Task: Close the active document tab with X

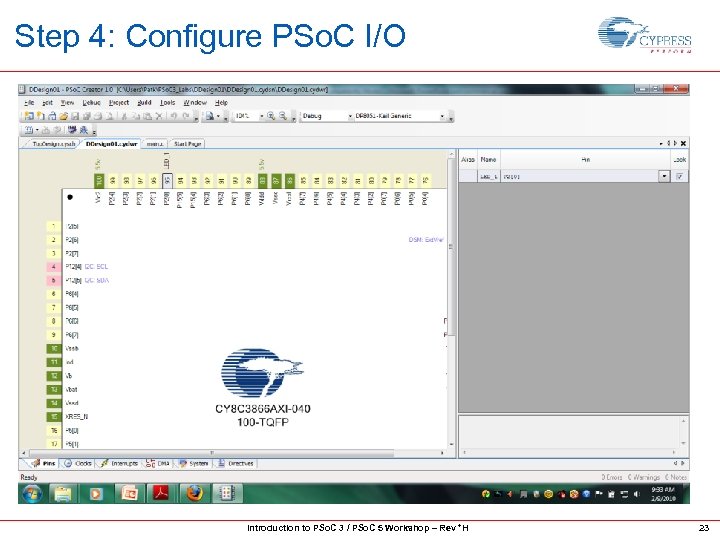Action: tap(683, 144)
